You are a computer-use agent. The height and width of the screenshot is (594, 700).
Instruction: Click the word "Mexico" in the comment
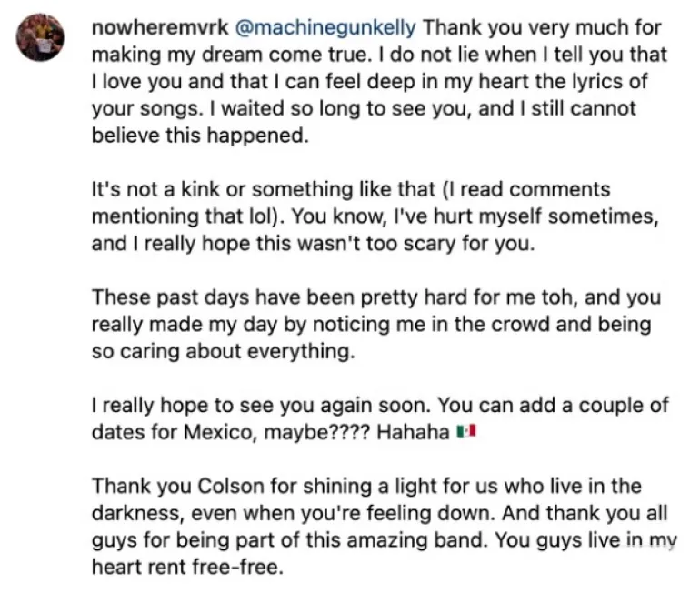(225, 433)
